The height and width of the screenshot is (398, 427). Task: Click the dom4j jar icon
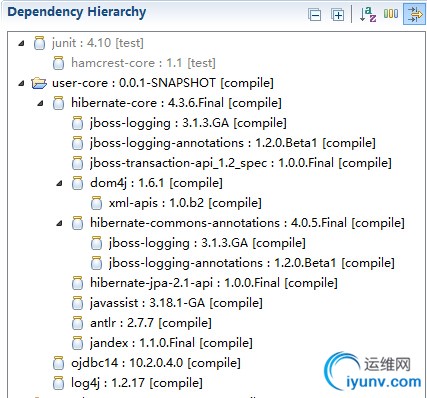tap(78, 183)
